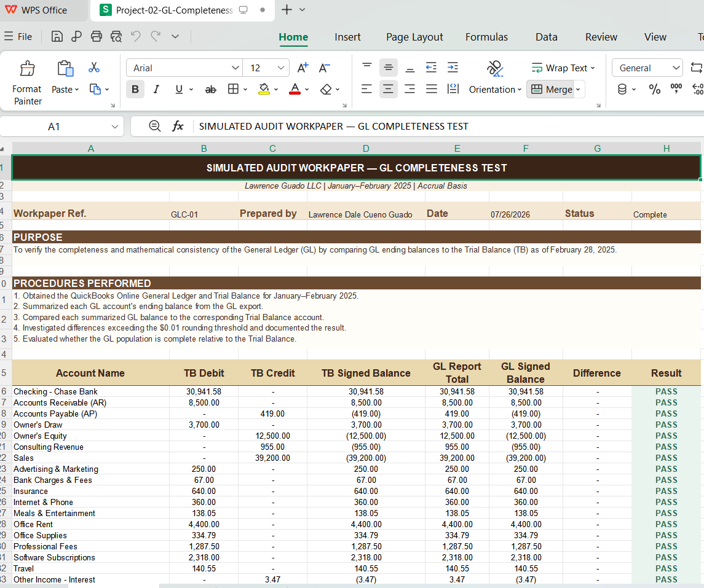Open the File menu
The height and width of the screenshot is (588, 704).
point(18,37)
